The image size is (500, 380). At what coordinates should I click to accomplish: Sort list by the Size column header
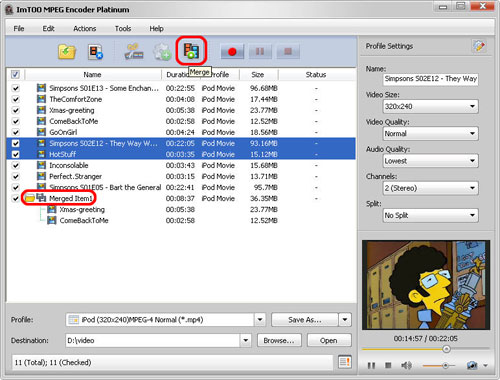pos(259,74)
